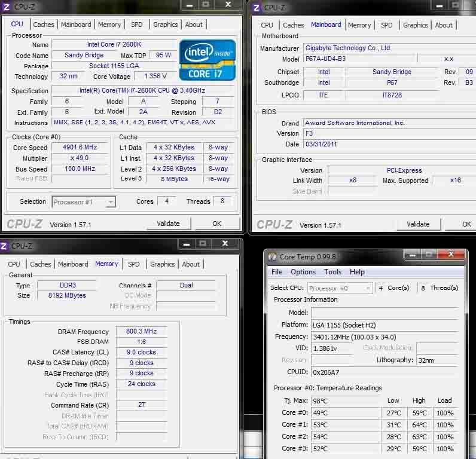Click the CAS# Latency value 9.0 clocks

click(x=142, y=352)
